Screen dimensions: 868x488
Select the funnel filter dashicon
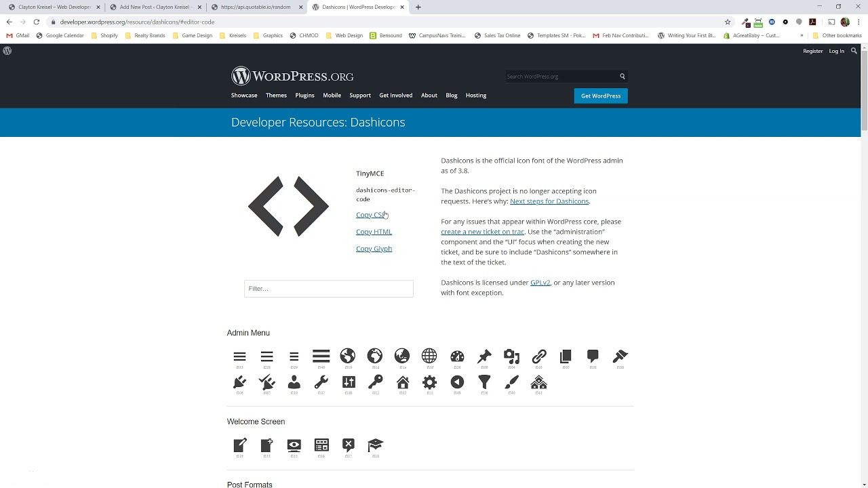(x=484, y=382)
